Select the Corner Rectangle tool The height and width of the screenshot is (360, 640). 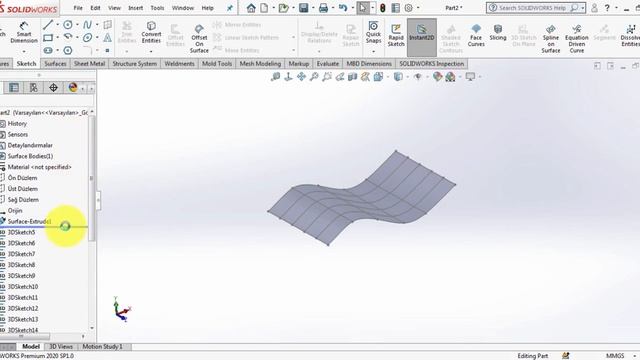pyautogui.click(x=48, y=38)
